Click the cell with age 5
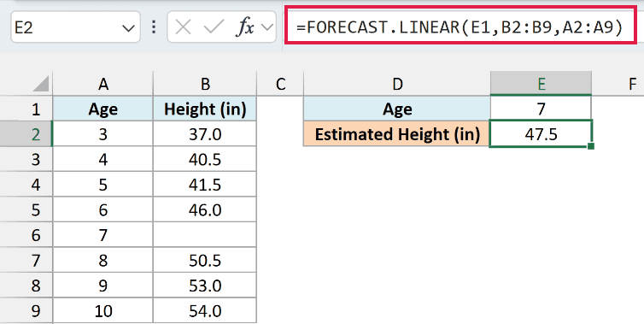 (103, 185)
